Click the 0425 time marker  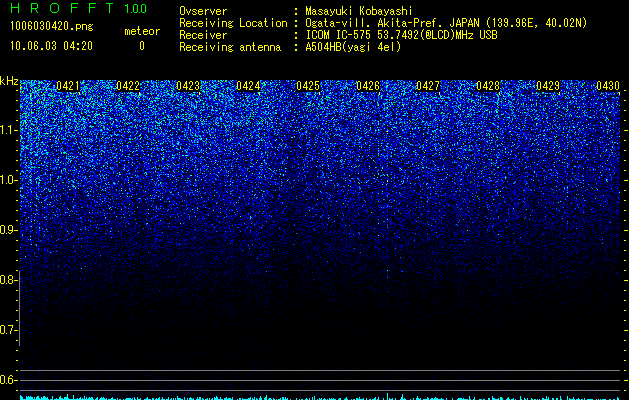click(x=308, y=86)
